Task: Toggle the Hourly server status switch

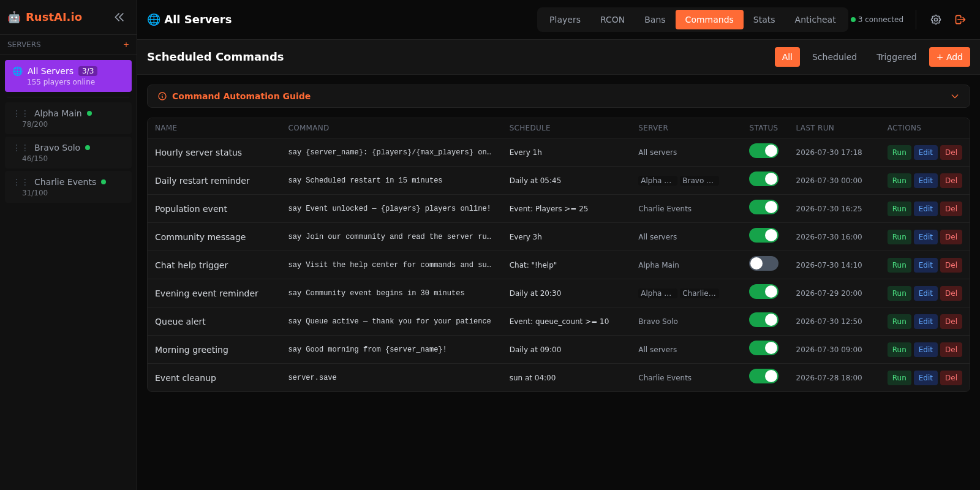Action: [764, 151]
